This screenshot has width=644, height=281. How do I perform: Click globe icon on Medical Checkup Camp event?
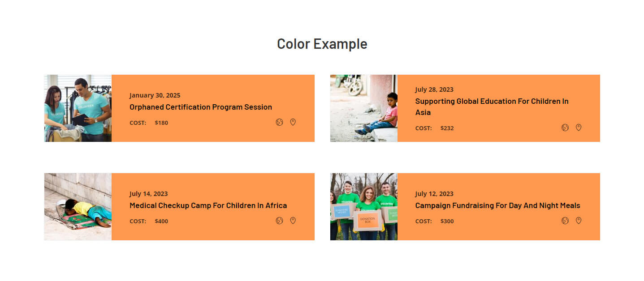coord(279,221)
